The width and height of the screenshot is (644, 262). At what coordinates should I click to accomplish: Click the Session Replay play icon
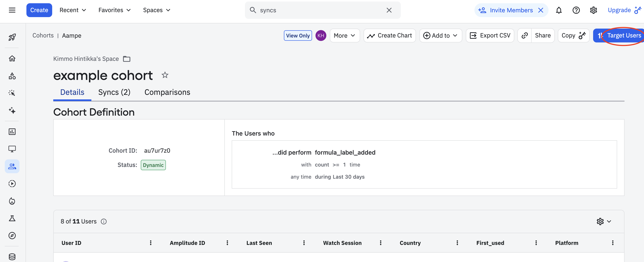click(12, 184)
